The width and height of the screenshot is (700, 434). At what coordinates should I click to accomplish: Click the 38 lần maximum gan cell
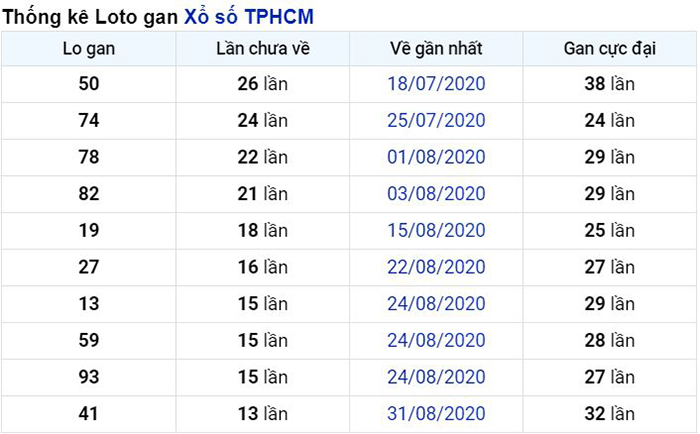click(x=610, y=84)
